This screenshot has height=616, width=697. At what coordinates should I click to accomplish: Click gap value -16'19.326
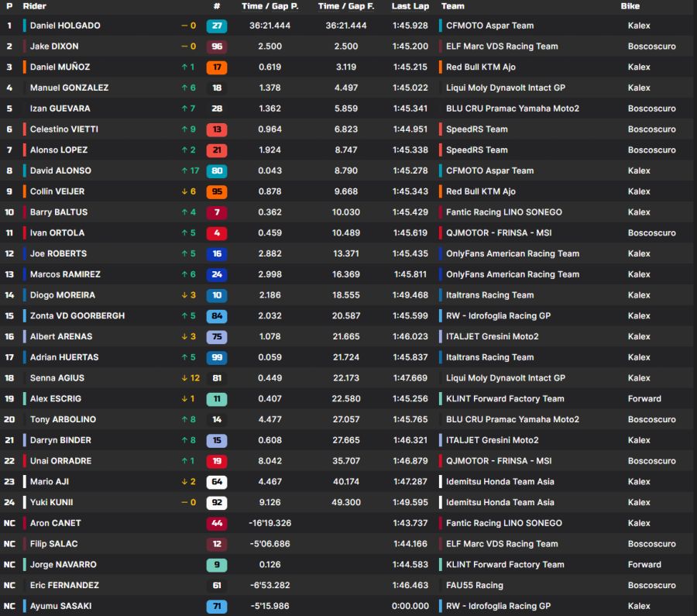pyautogui.click(x=270, y=523)
